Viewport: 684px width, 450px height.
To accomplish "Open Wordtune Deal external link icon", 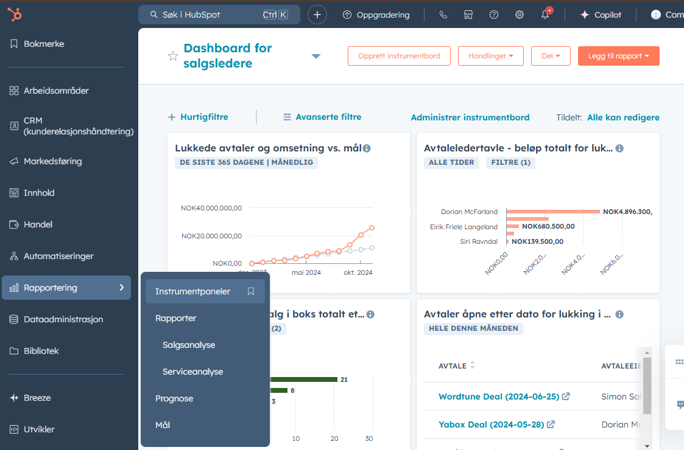I will click(x=566, y=396).
